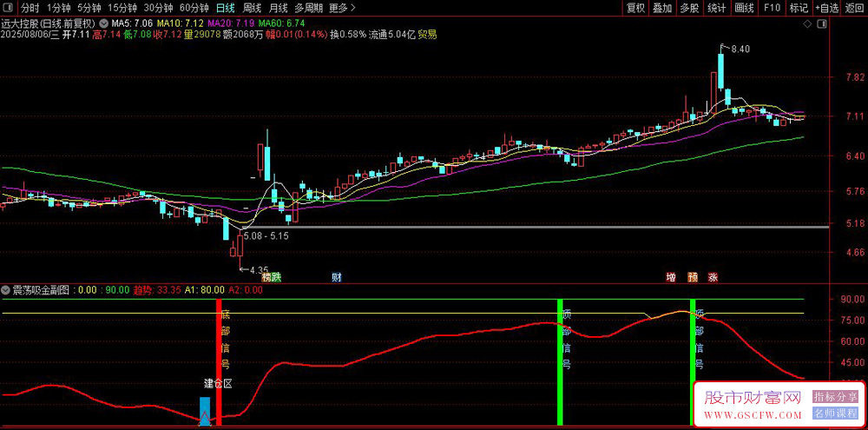868x430 pixels.
Task: Select the 30分钟 period tab
Action: (158, 9)
